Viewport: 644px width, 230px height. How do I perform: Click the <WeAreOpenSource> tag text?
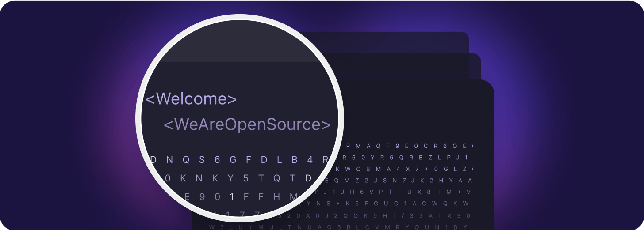[247, 125]
